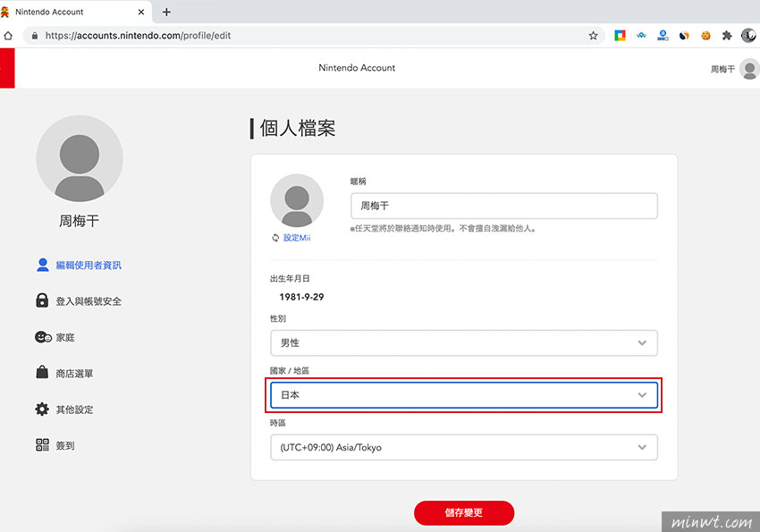Open a new browser tab
The height and width of the screenshot is (532, 760).
166,12
